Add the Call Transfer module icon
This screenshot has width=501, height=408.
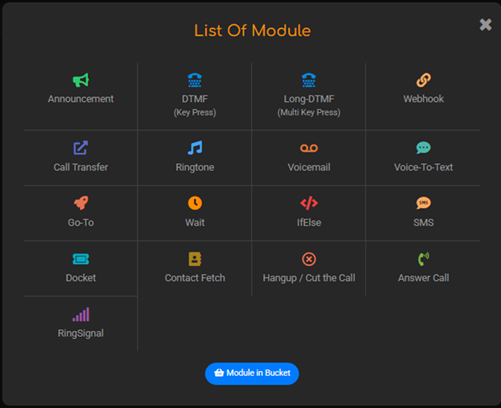(81, 148)
